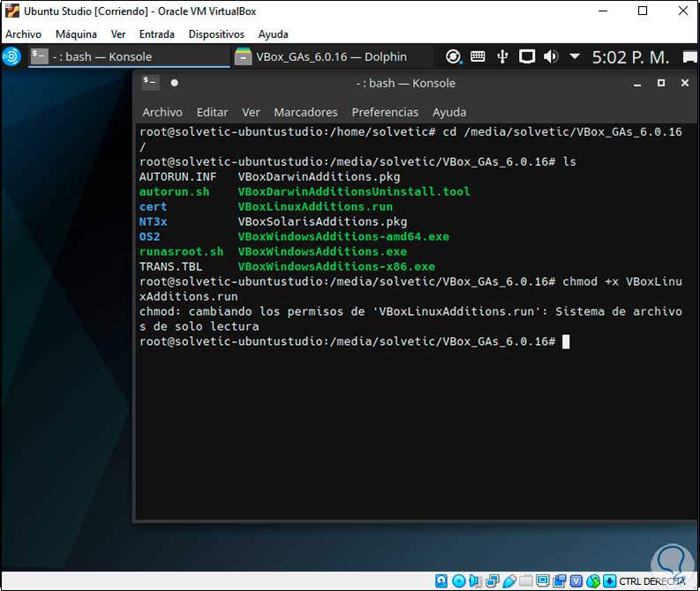The height and width of the screenshot is (591, 700).
Task: Open the USB devices tray icon
Action: pos(502,56)
